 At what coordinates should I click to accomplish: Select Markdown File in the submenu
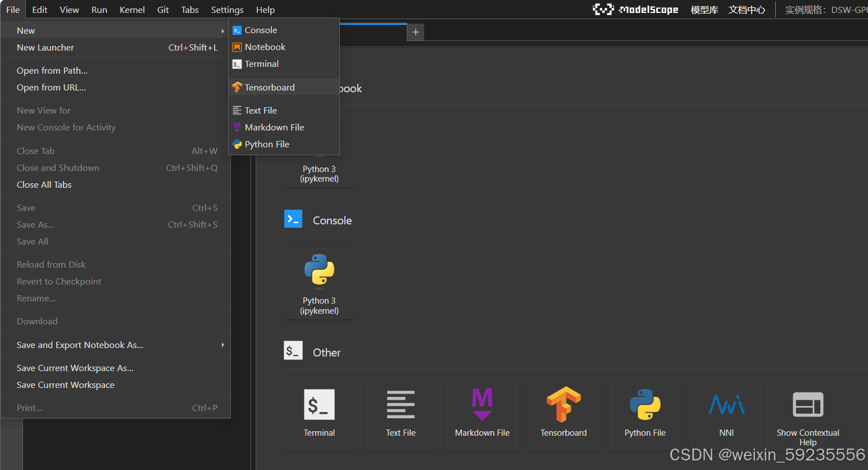[274, 127]
